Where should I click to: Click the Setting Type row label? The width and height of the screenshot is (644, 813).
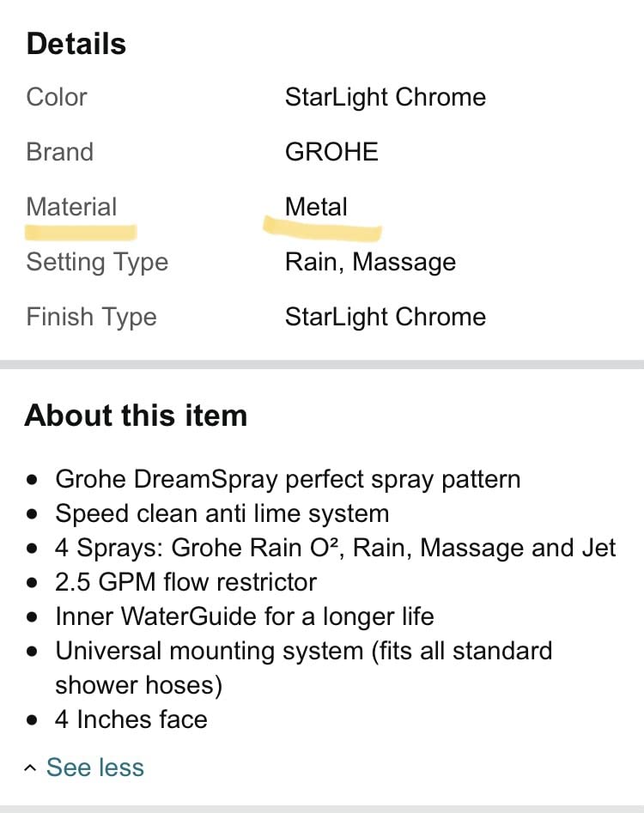point(97,262)
